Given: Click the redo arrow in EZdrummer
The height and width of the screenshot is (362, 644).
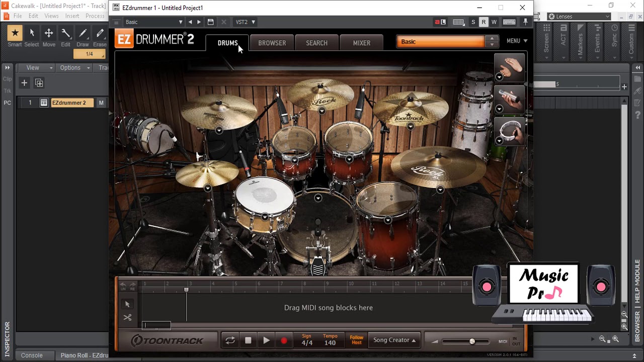Looking at the screenshot, I should click(x=132, y=285).
